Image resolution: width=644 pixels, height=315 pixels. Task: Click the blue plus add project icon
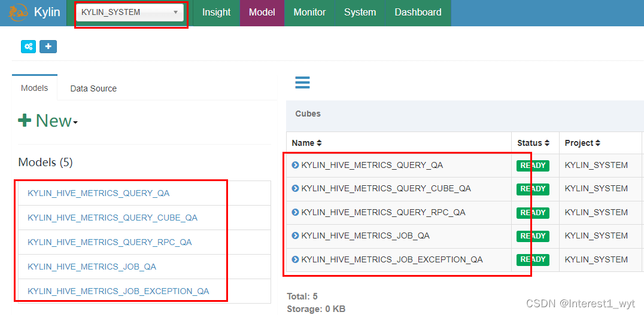pyautogui.click(x=48, y=47)
